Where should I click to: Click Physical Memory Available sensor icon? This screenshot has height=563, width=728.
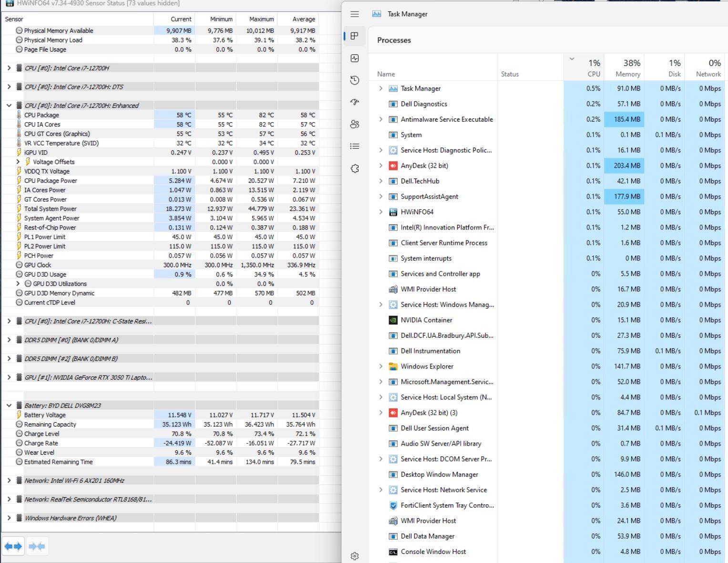coord(19,31)
